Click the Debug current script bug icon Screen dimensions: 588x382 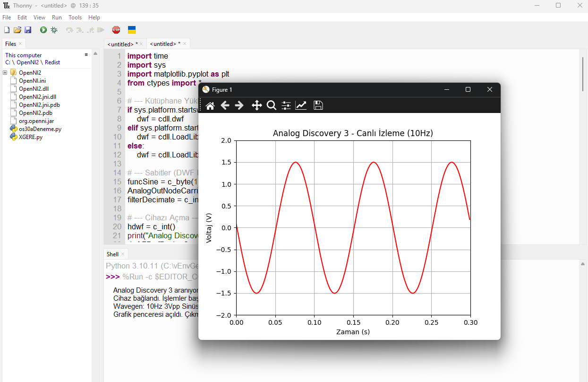click(54, 30)
